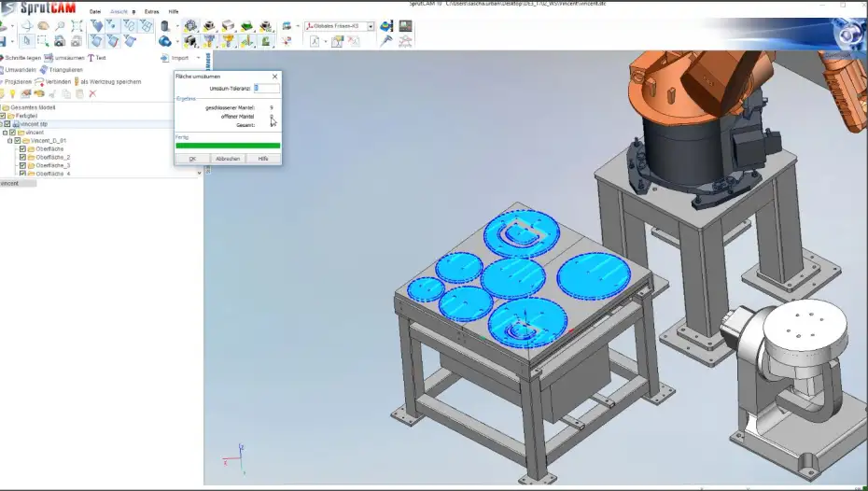Open the Hilfe menu
The image size is (868, 491).
tap(174, 11)
